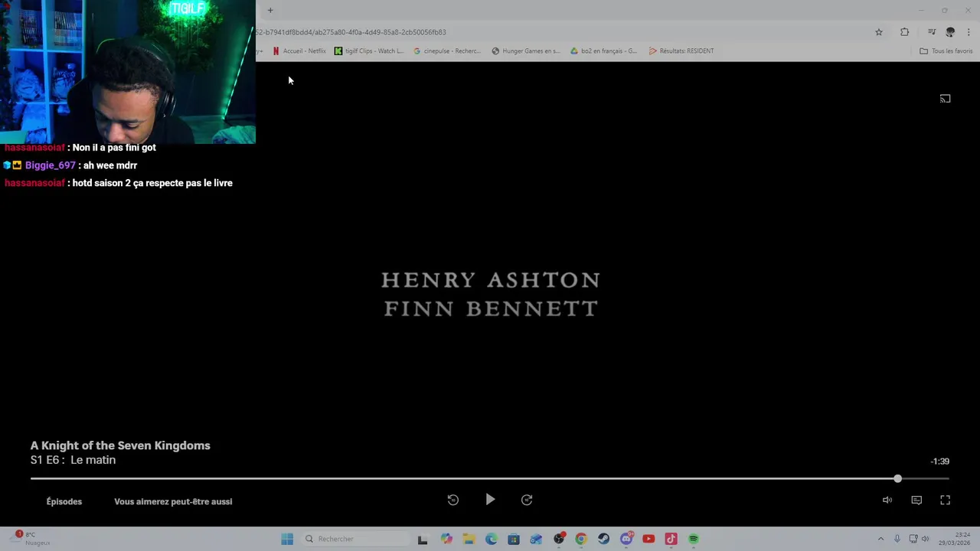Click the A Knight of the Seven Kingdoms title
Image resolution: width=980 pixels, height=551 pixels.
[x=120, y=445]
